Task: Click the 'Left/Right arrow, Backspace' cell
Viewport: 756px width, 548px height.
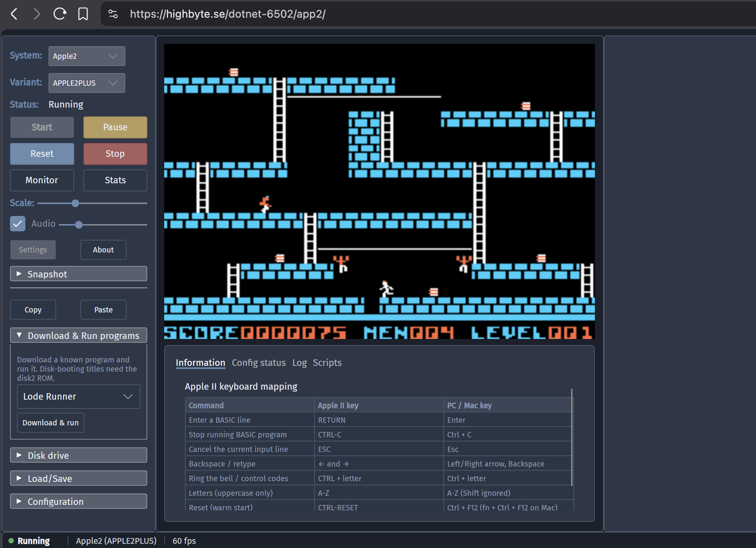Action: click(508, 464)
